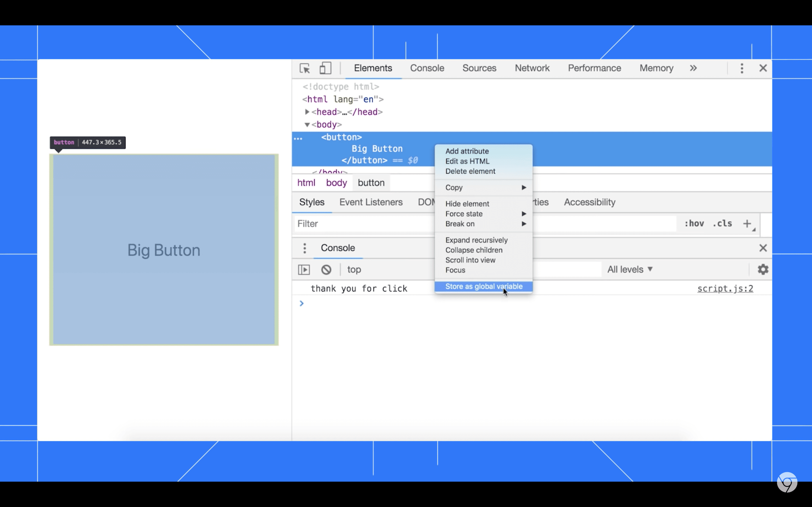Click the body breadcrumb in element path
Image resolution: width=812 pixels, height=507 pixels.
point(336,183)
